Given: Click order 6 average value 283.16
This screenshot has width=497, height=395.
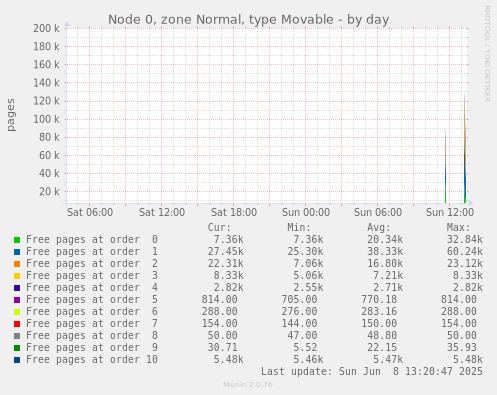Looking at the screenshot, I should (x=379, y=312).
